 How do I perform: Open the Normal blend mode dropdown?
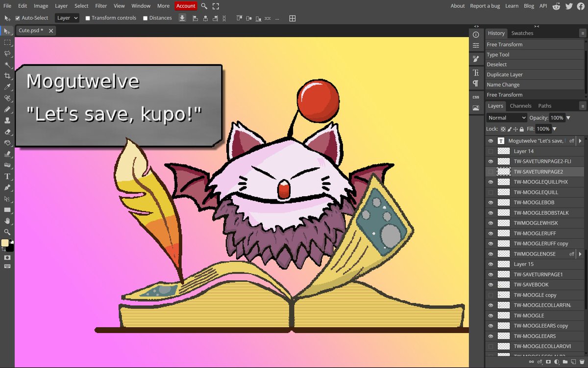pyautogui.click(x=507, y=118)
